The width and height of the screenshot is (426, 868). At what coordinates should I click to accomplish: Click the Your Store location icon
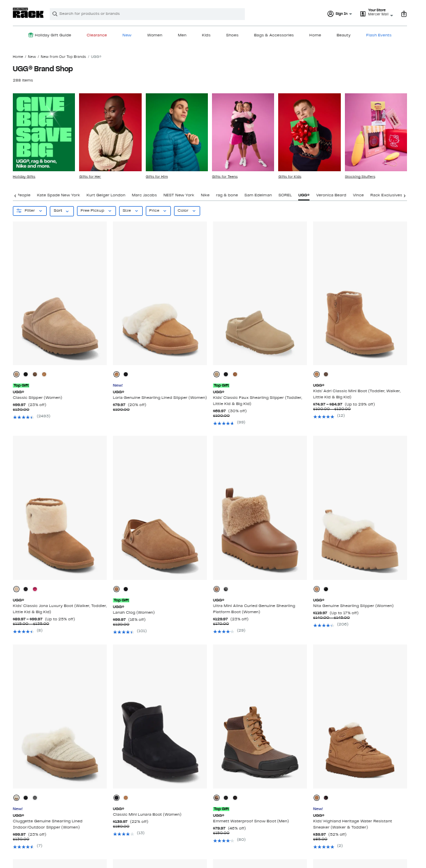(363, 13)
